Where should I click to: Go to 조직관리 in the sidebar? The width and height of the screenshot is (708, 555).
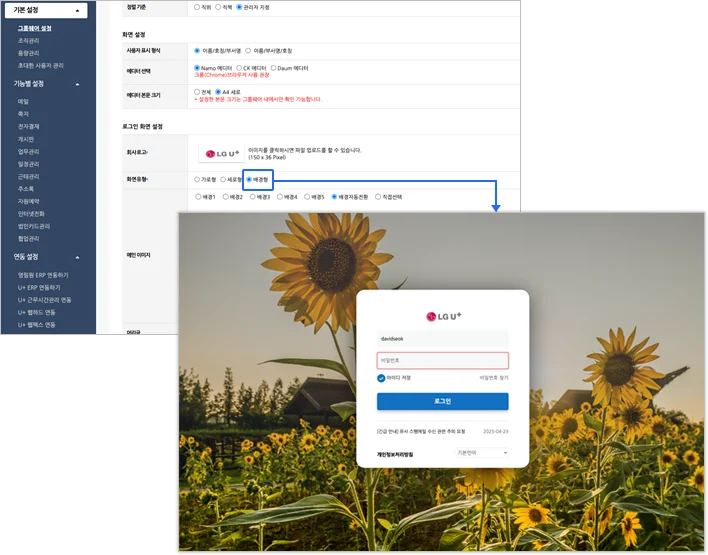click(x=28, y=41)
